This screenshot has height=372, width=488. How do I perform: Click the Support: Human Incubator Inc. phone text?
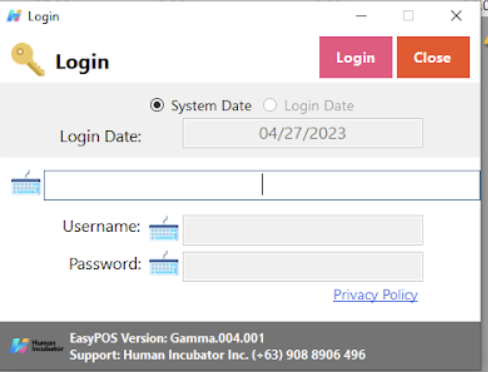[x=217, y=355]
